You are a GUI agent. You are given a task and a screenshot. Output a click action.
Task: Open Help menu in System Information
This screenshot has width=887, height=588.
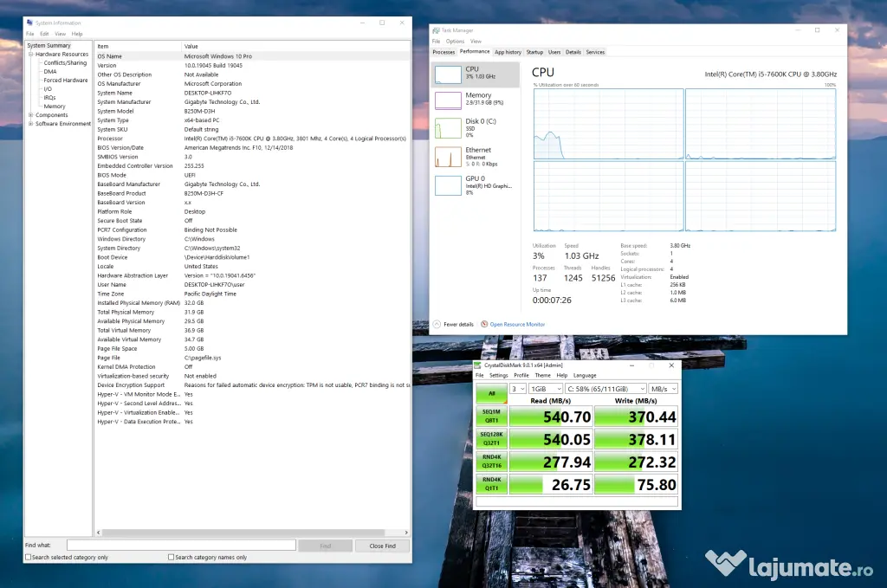tap(77, 34)
